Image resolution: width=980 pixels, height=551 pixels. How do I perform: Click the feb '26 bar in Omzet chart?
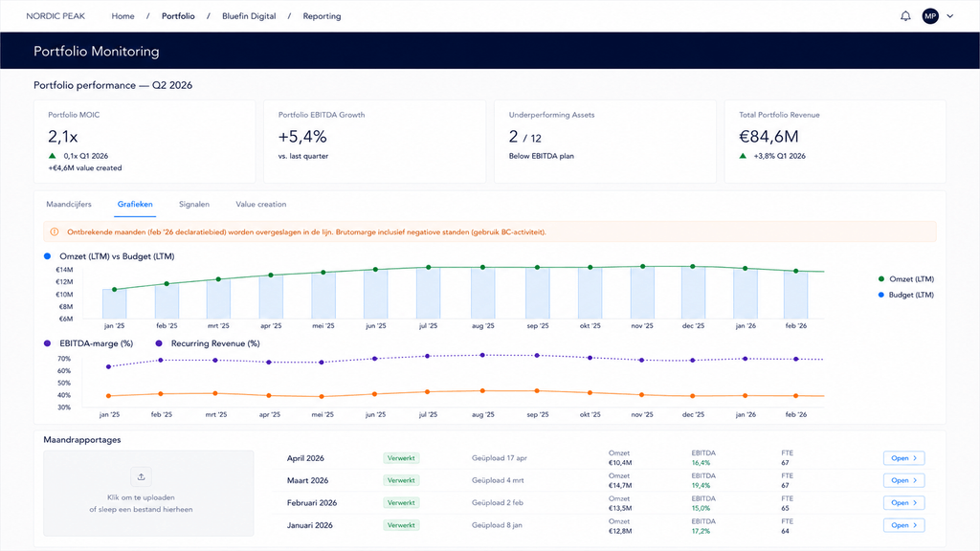[x=795, y=295]
